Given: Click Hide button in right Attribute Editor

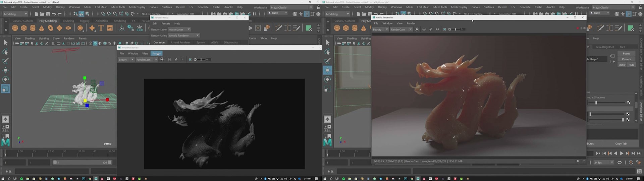Looking at the screenshot, I should (631, 65).
